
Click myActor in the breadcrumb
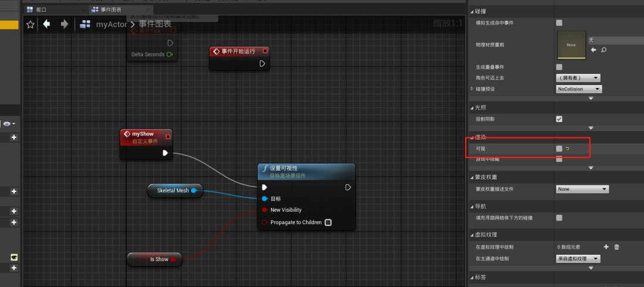[111, 24]
